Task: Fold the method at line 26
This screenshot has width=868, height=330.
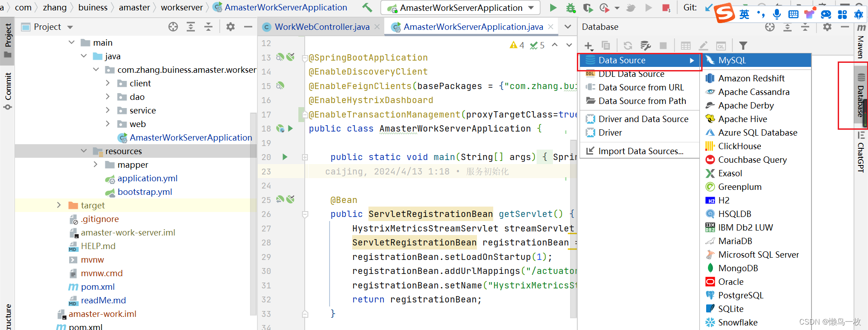Action: [x=305, y=214]
